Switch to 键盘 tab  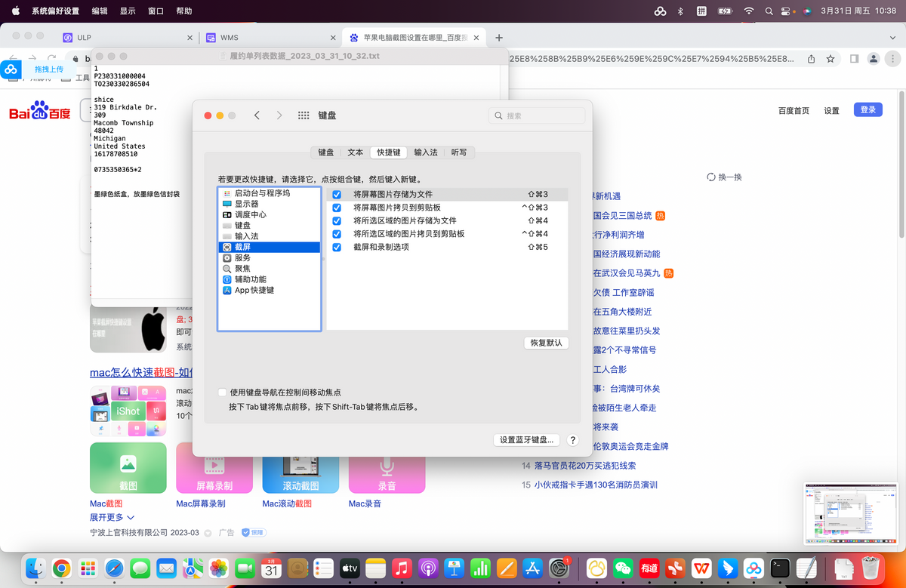pos(326,152)
